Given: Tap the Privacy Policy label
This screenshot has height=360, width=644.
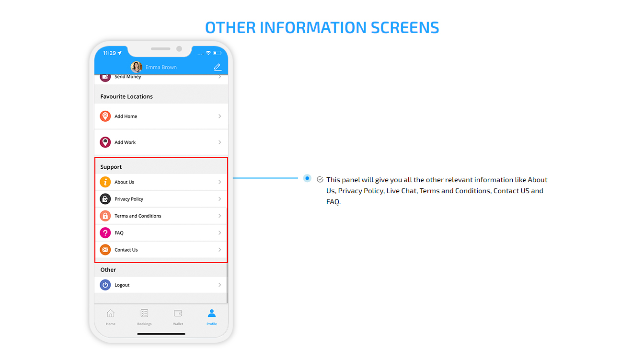Looking at the screenshot, I should pyautogui.click(x=129, y=199).
